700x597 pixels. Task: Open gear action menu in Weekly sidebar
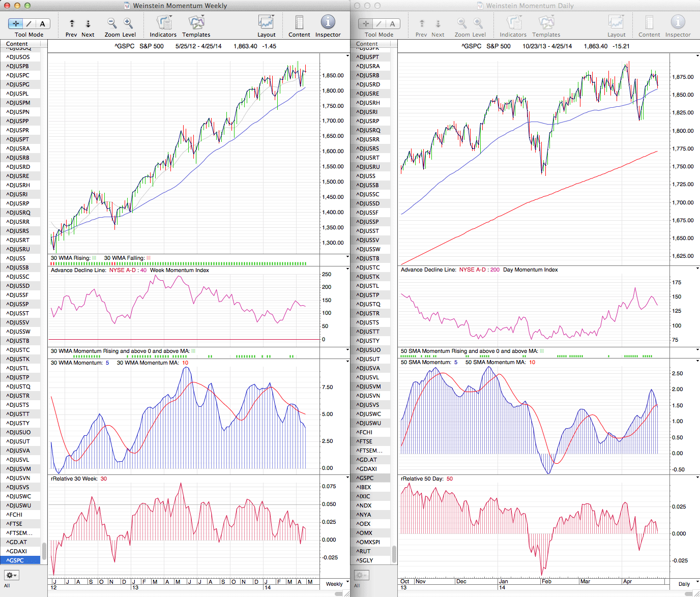(x=12, y=575)
